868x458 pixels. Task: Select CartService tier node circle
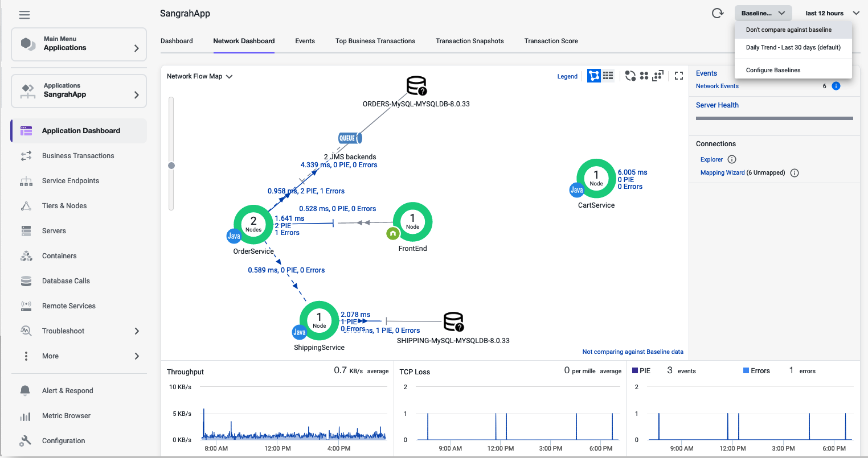coord(596,179)
